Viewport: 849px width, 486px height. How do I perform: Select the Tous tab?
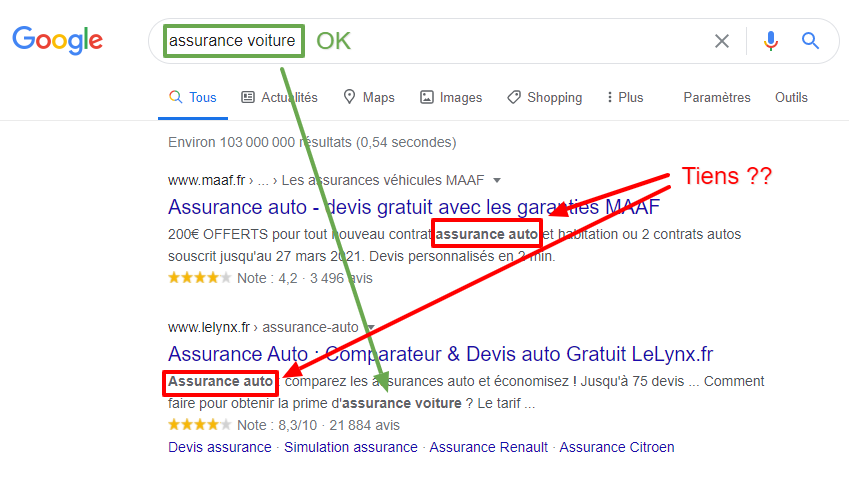pyautogui.click(x=193, y=97)
